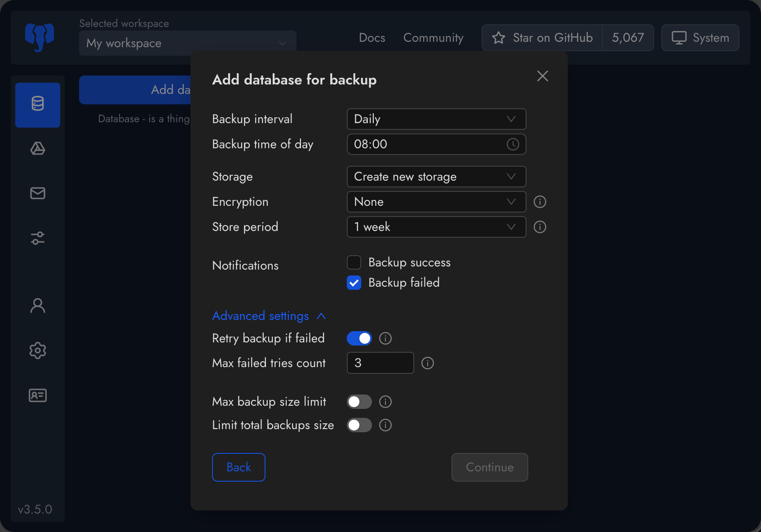The width and height of the screenshot is (761, 532).
Task: Click the sliders settings sidebar icon
Action: [x=38, y=238]
